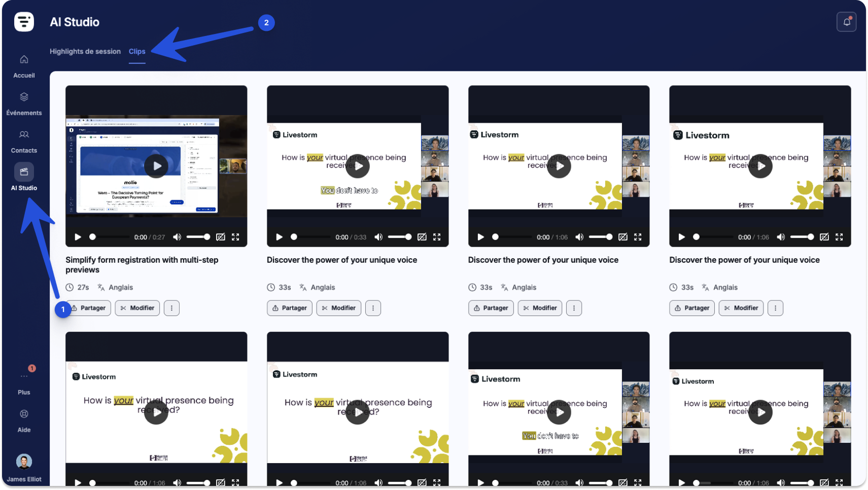
Task: Open Simplify form registration with multi-step previews title
Action: coord(142,265)
